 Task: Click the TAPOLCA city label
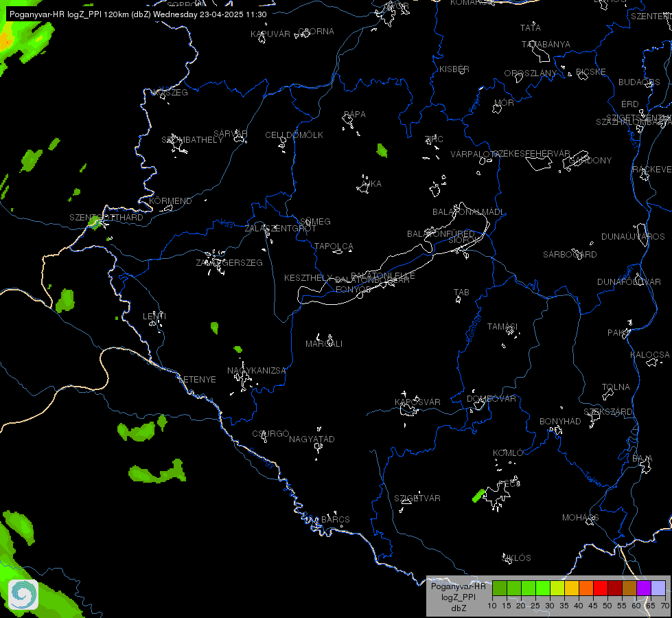334,247
